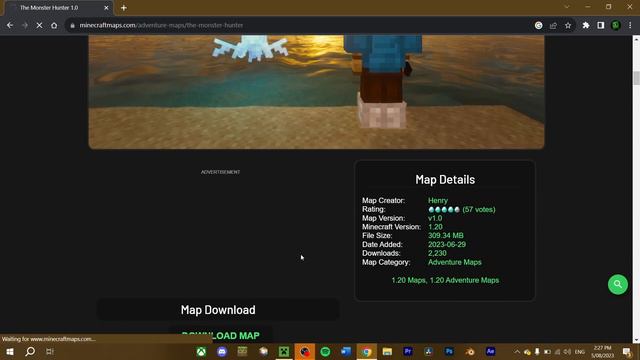Open Task View on the taskbar
This screenshot has width=640, height=360.
click(x=50, y=351)
